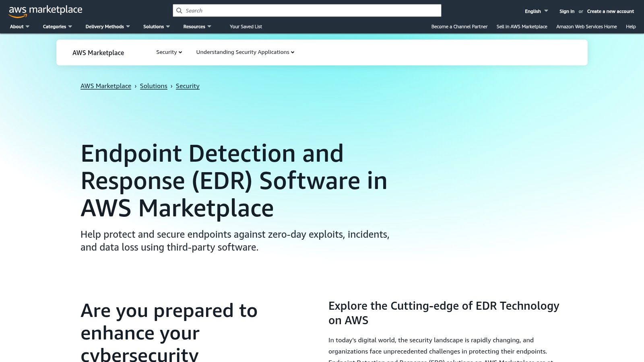Open Become a Channel Partner
The height and width of the screenshot is (362, 644).
point(459,27)
